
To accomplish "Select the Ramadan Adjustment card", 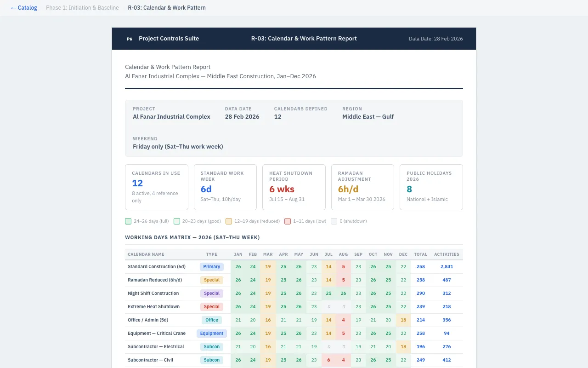I will (x=362, y=187).
